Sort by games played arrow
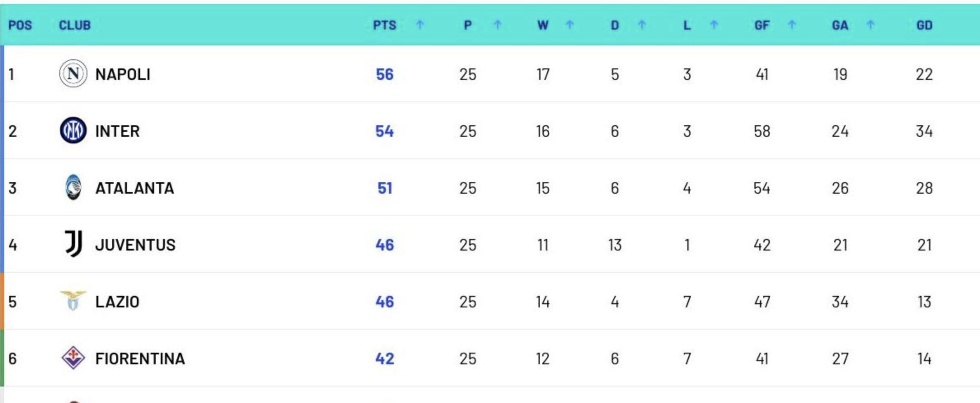The height and width of the screenshot is (403, 980). pyautogui.click(x=498, y=25)
